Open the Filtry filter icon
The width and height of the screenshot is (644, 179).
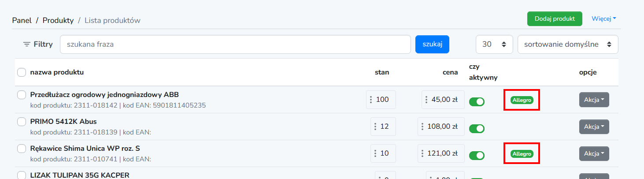click(27, 45)
